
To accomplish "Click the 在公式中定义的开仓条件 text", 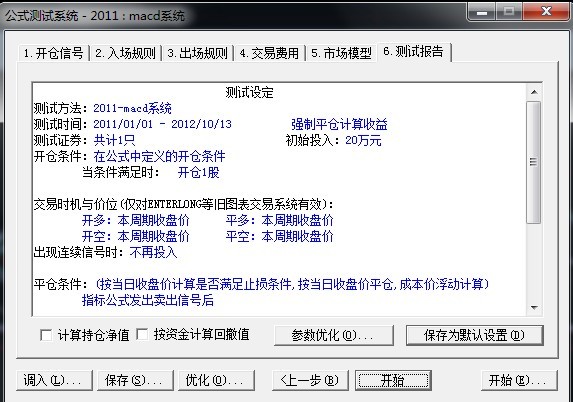I will [x=159, y=156].
